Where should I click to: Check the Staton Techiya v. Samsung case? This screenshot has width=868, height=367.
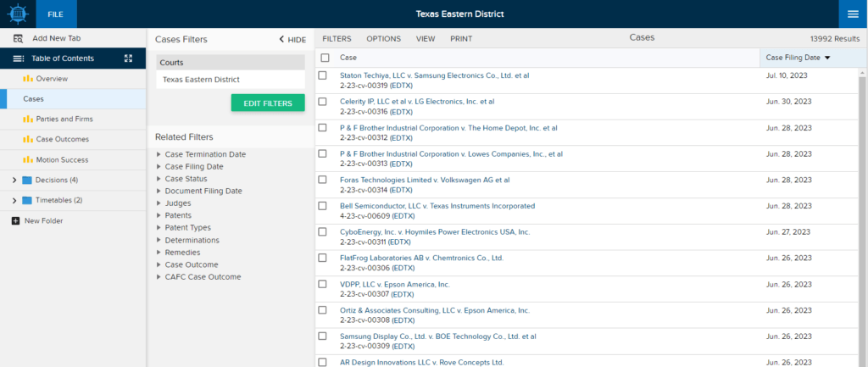click(323, 75)
